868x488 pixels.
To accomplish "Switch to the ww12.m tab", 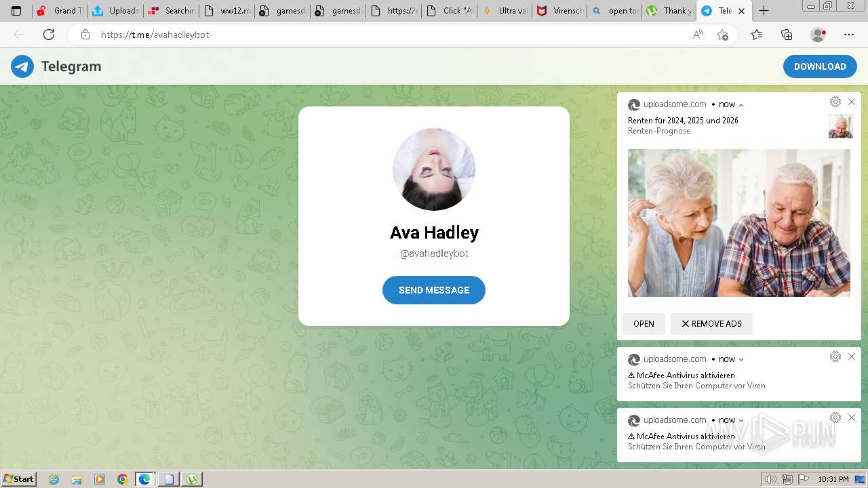I will 226,11.
